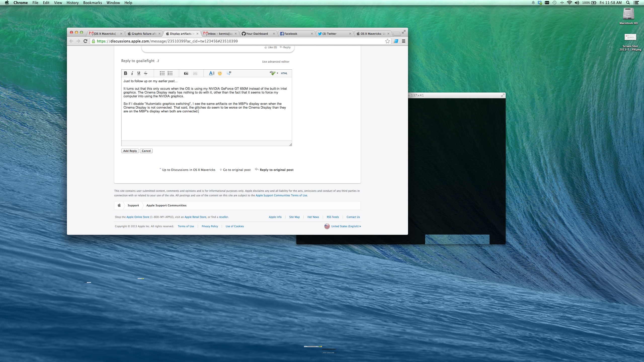Expand the spell check dropdown arrow
The image size is (644, 362).
(x=277, y=73)
